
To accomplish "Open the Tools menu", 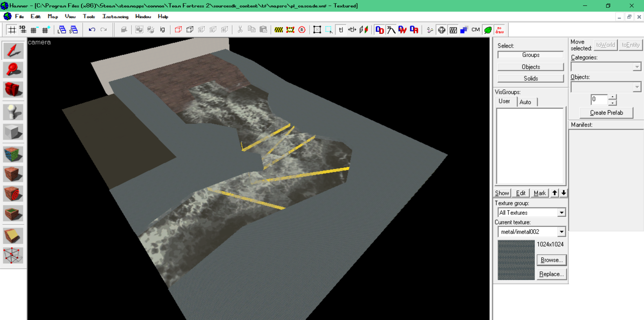I will click(x=89, y=16).
